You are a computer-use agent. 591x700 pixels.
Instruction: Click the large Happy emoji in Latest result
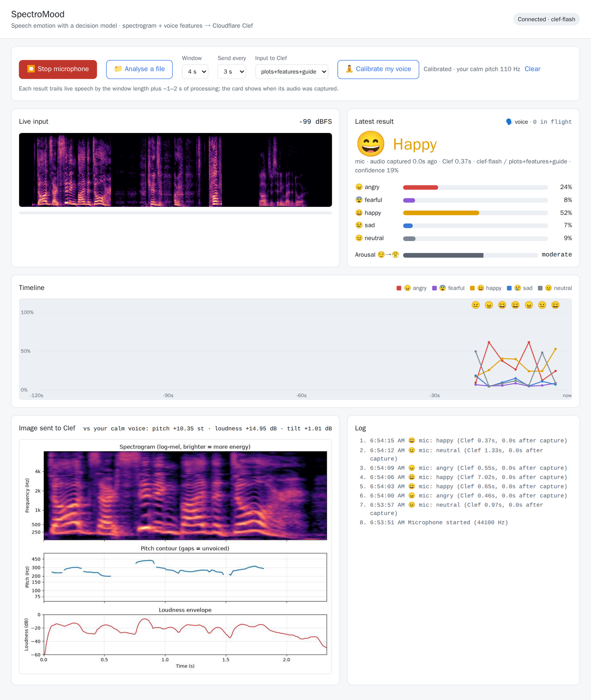tap(371, 144)
